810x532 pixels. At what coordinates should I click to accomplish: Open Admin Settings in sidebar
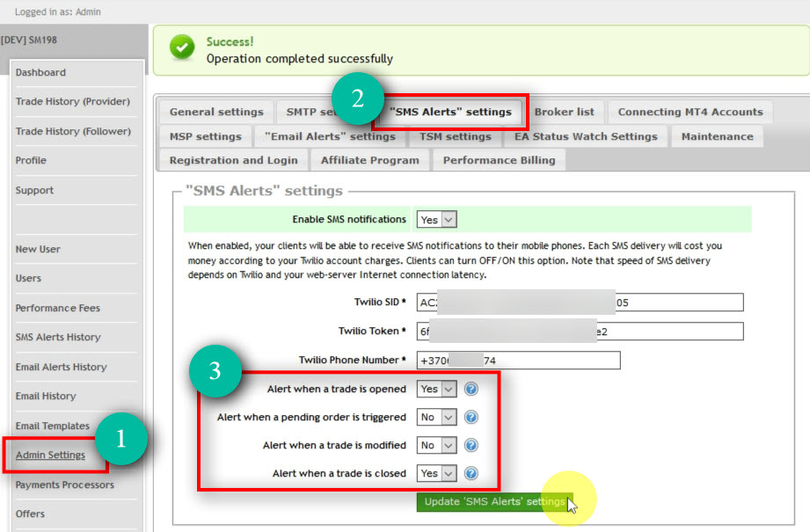[x=50, y=455]
